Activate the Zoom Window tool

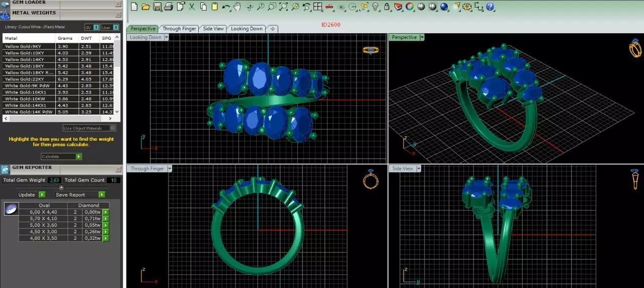click(x=272, y=7)
